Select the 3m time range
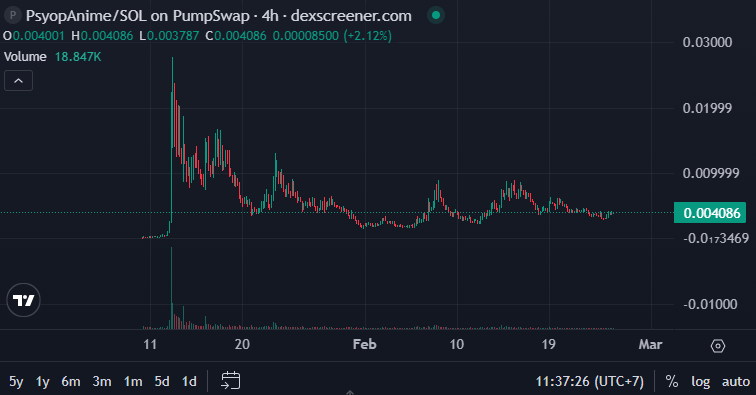This screenshot has width=756, height=395. coord(102,381)
